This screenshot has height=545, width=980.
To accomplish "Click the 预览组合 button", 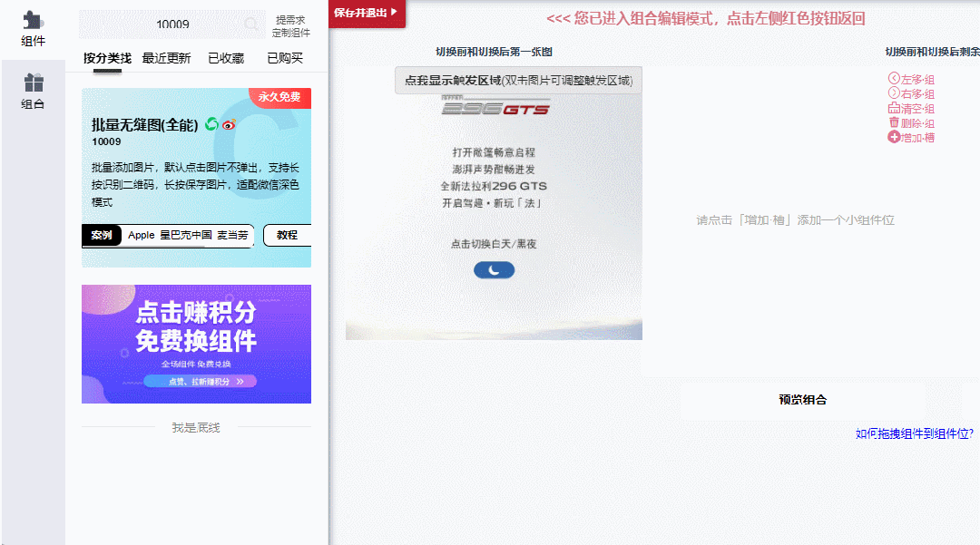I will 802,400.
